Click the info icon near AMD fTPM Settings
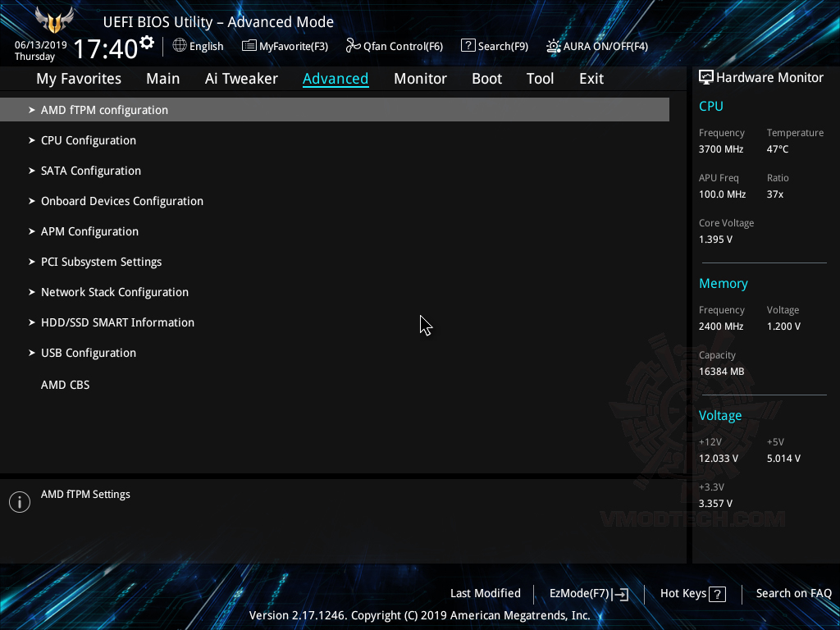The height and width of the screenshot is (630, 840). tap(20, 502)
